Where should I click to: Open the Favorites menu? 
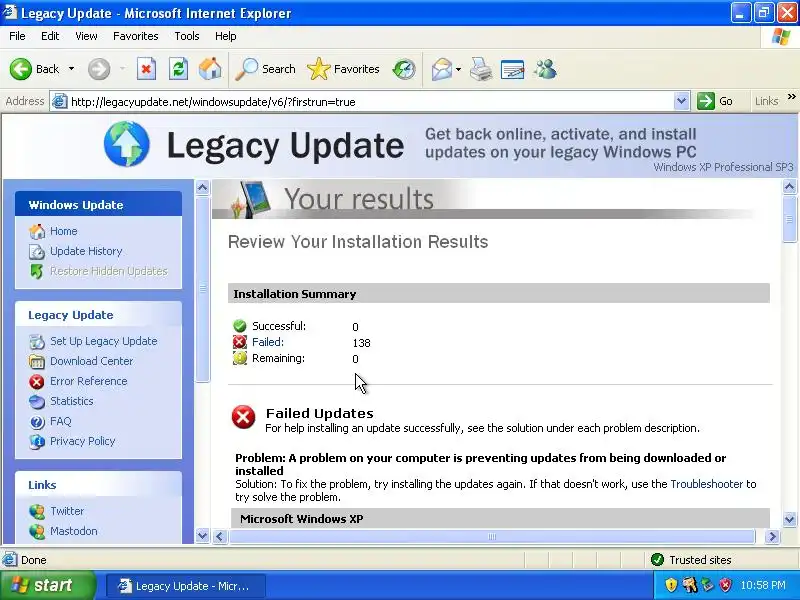[136, 36]
